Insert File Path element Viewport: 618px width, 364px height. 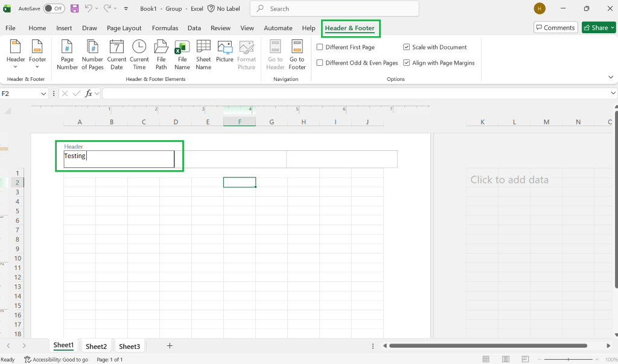(161, 55)
